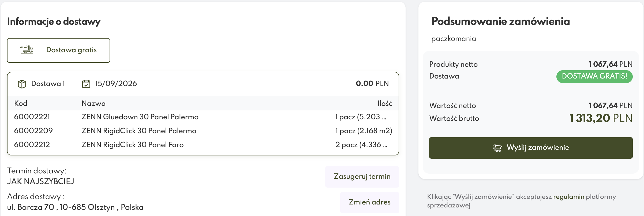
Task: Send the order with Wyślij zamówienie
Action: 531,148
